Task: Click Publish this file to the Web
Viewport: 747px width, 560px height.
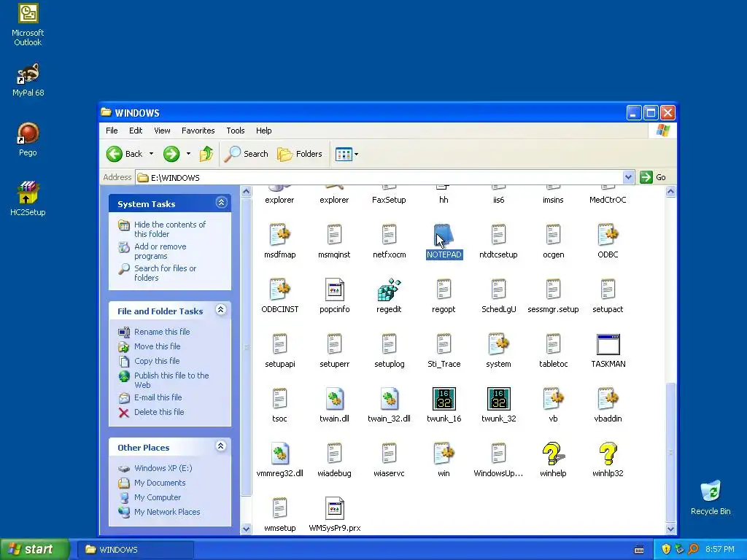Action: (171, 380)
